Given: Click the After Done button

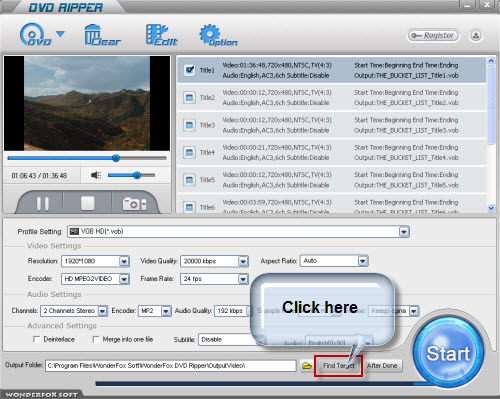Looking at the screenshot, I should (x=382, y=366).
